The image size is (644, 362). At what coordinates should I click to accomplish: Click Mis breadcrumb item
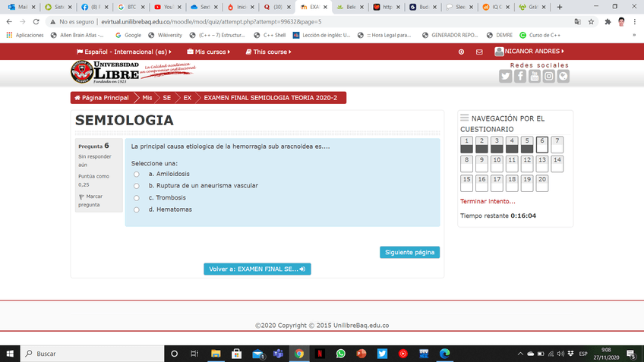click(147, 98)
